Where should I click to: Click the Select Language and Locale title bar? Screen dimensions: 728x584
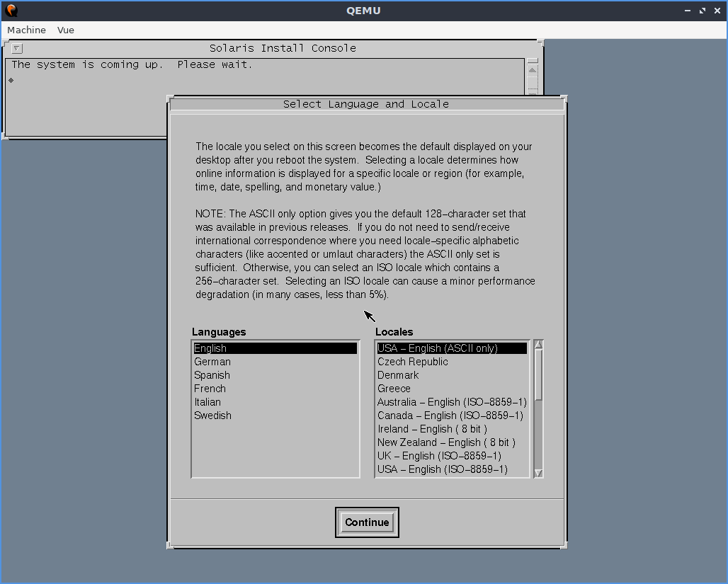367,104
